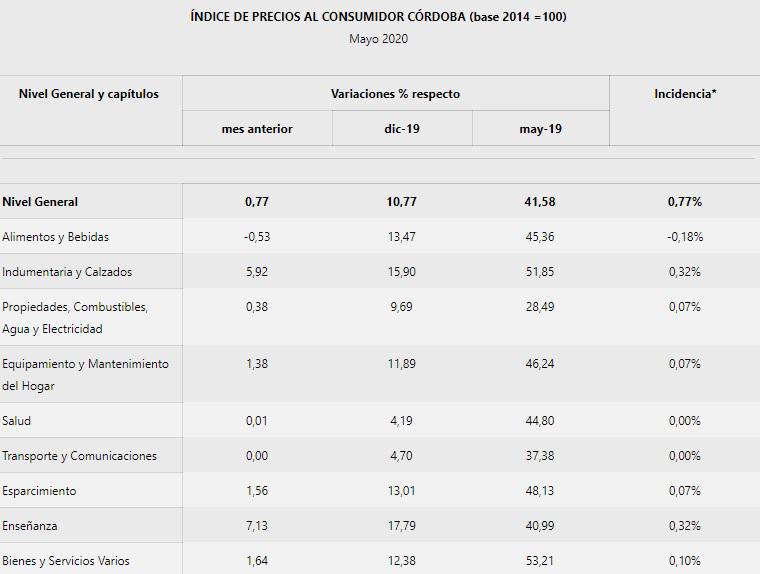Select the 'Transporte y Comunicaciones' row label
The image size is (760, 574).
coord(79,456)
